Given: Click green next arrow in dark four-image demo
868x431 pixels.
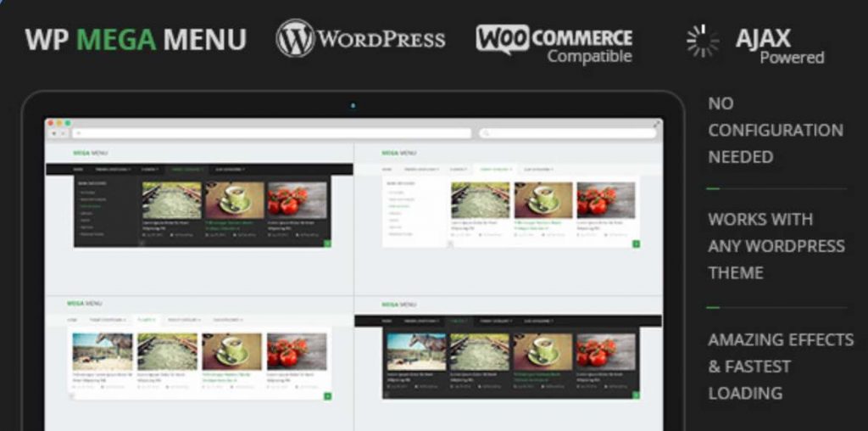Looking at the screenshot, I should [636, 395].
